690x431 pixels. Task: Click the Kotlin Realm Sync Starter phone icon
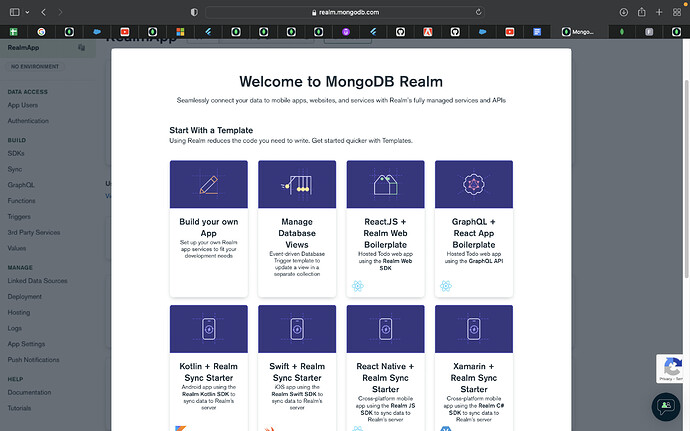(209, 329)
